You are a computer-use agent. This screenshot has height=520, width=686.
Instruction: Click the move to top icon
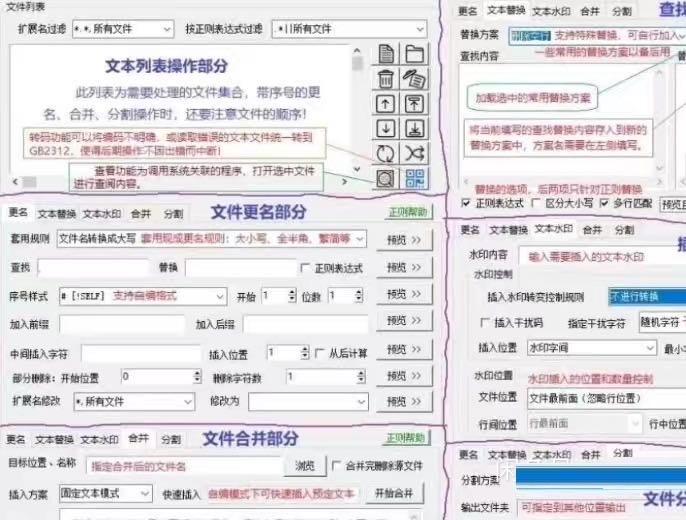coord(414,104)
